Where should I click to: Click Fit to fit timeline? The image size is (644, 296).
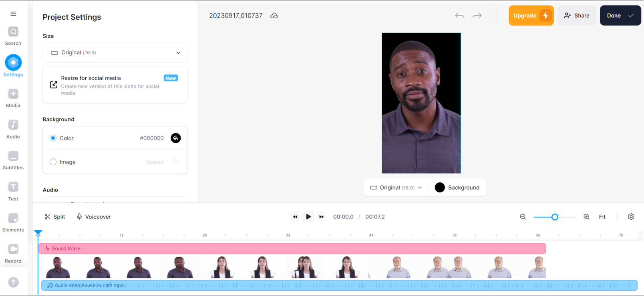602,217
